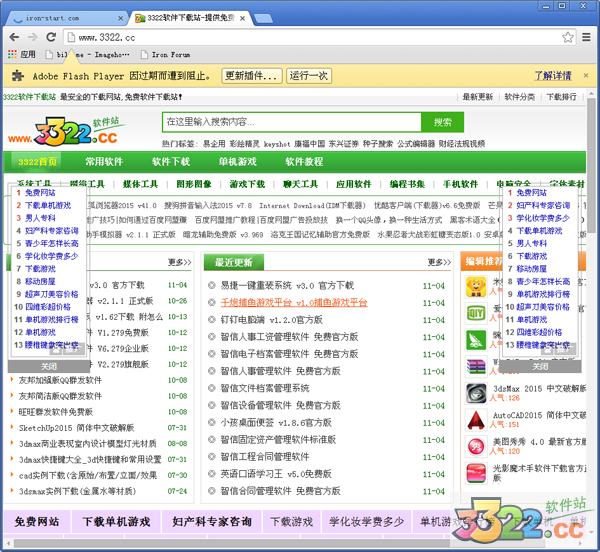Open the 软件下载 nav item
The width and height of the screenshot is (600, 552).
coord(171,161)
